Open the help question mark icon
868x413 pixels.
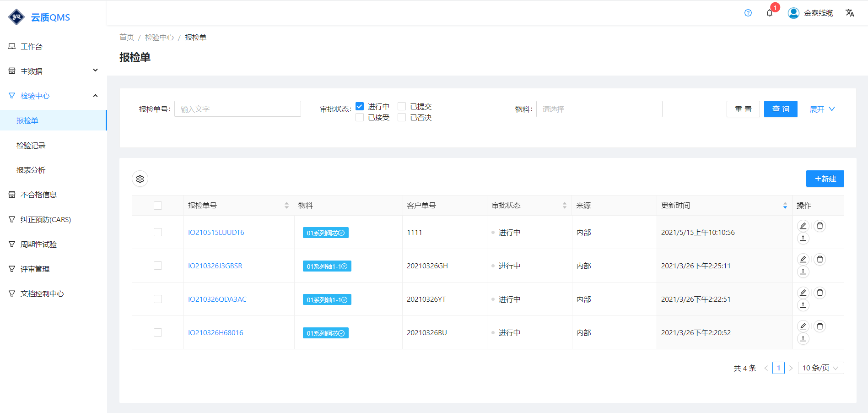click(x=748, y=13)
